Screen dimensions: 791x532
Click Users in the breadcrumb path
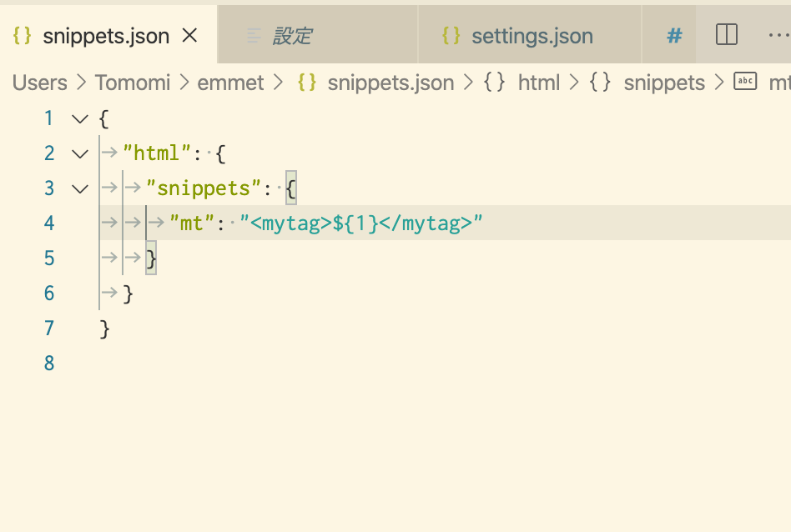[40, 83]
